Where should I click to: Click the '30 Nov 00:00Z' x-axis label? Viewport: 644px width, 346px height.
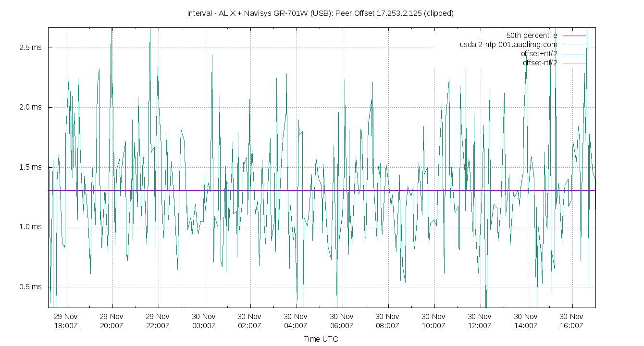(x=204, y=321)
